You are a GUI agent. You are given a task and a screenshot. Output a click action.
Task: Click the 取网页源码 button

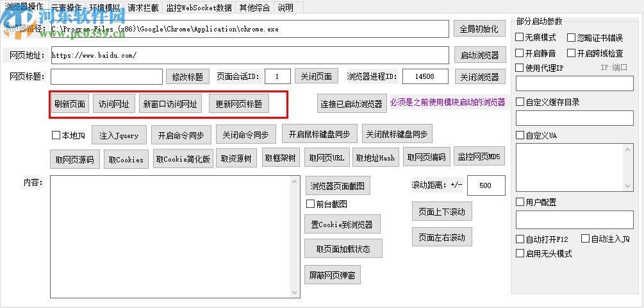pyautogui.click(x=75, y=159)
